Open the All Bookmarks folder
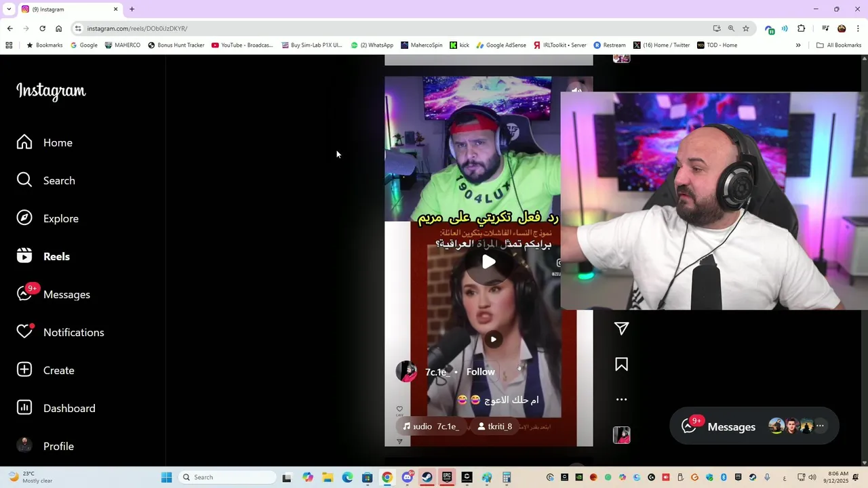 (839, 45)
